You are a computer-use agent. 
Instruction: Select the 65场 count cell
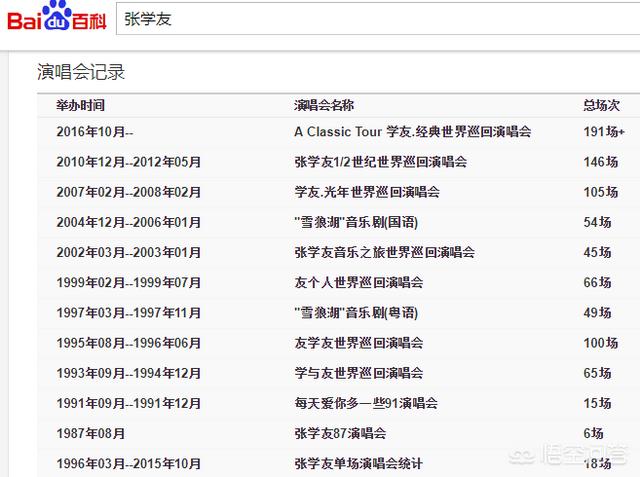click(x=597, y=373)
